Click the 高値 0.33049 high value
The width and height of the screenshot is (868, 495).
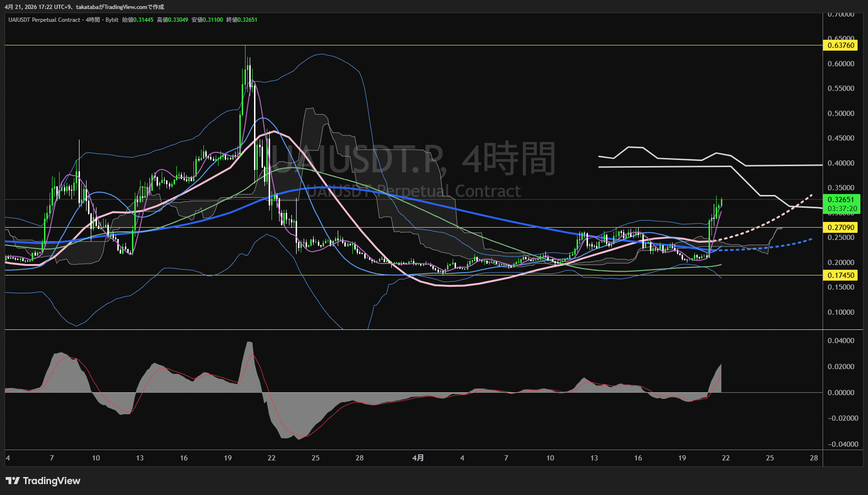[x=173, y=20]
